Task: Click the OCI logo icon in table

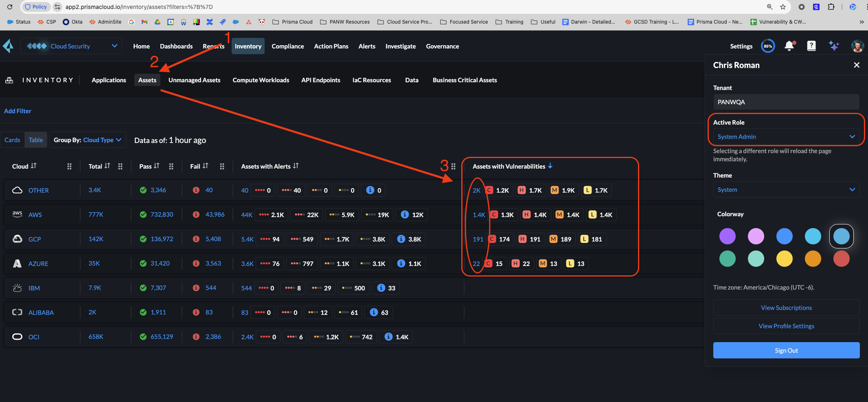Action: tap(17, 337)
